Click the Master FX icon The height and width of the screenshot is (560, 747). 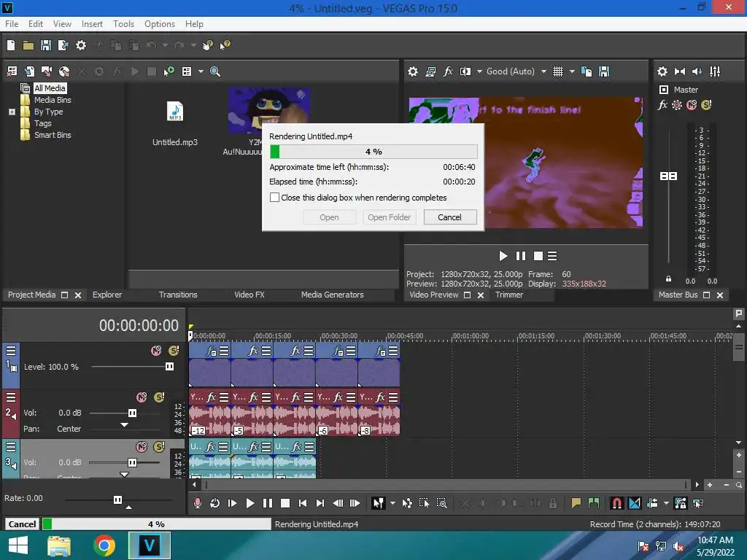click(x=662, y=105)
